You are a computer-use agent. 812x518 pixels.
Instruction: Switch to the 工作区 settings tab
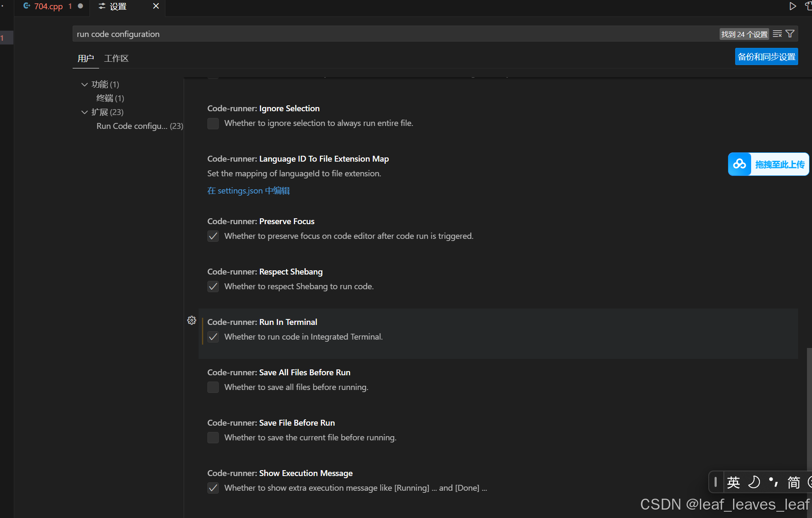(x=116, y=58)
